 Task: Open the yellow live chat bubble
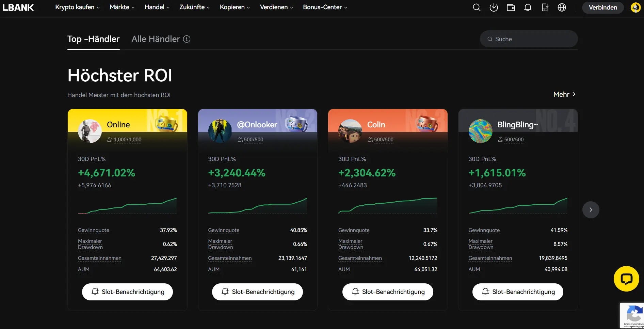(626, 279)
